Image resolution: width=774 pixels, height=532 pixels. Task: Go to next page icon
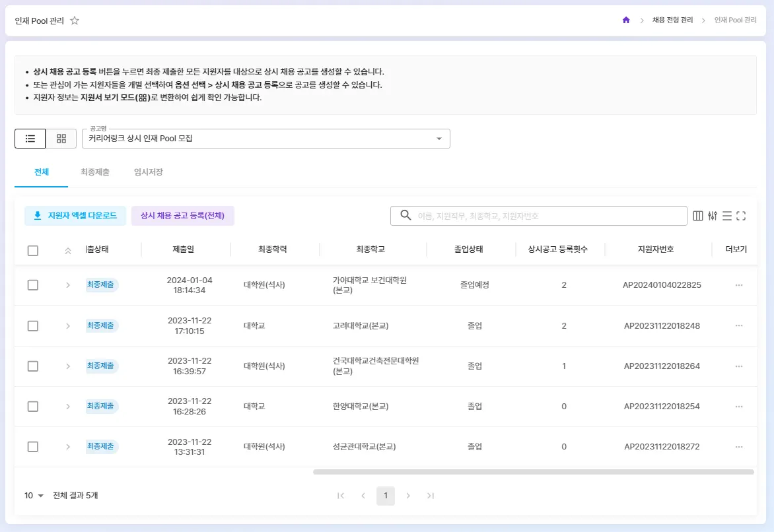(x=408, y=496)
